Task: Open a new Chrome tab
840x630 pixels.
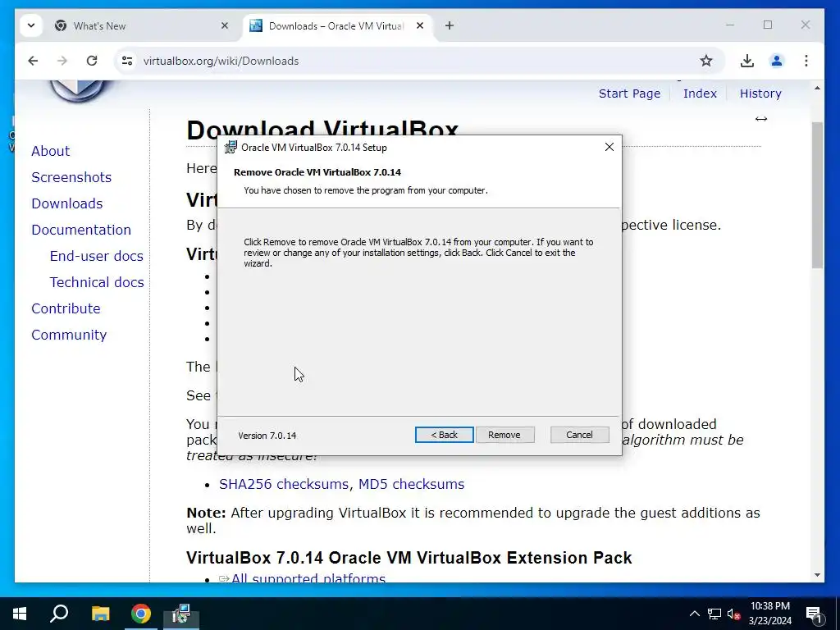Action: (450, 25)
